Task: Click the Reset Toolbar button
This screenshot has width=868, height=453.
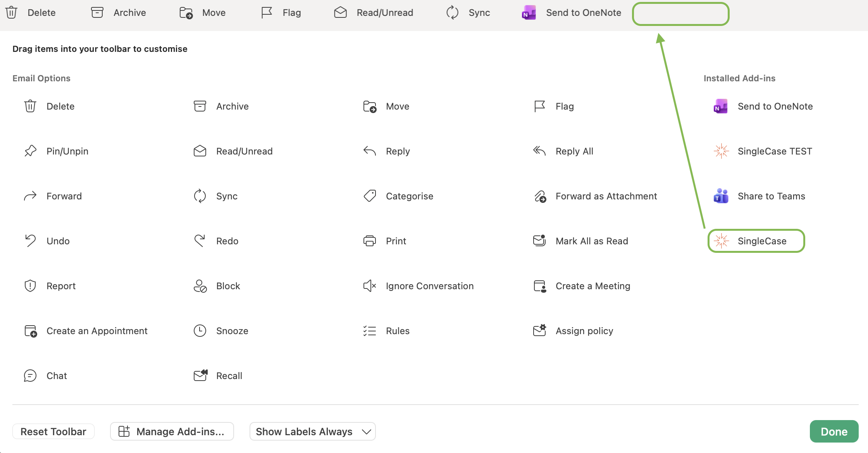Action: pos(53,431)
